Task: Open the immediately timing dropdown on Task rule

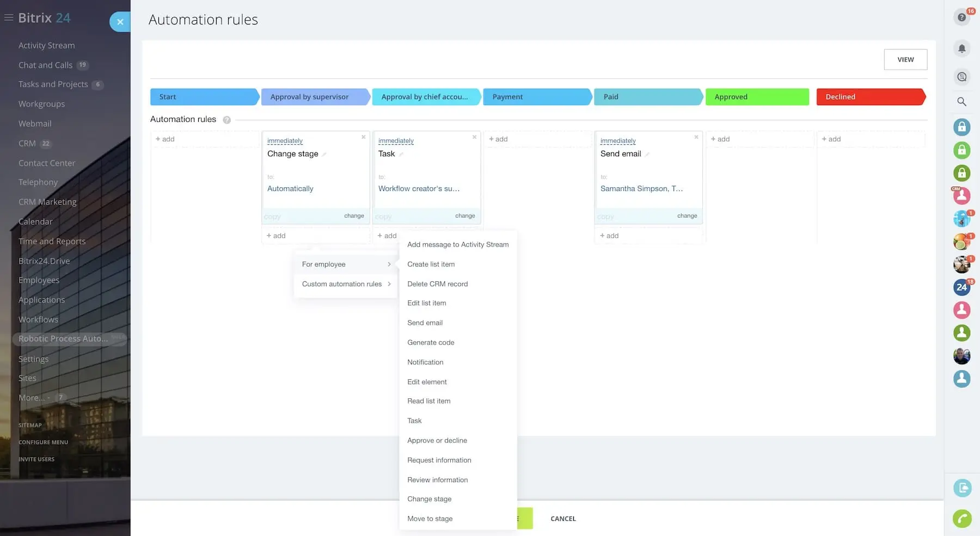Action: click(396, 141)
